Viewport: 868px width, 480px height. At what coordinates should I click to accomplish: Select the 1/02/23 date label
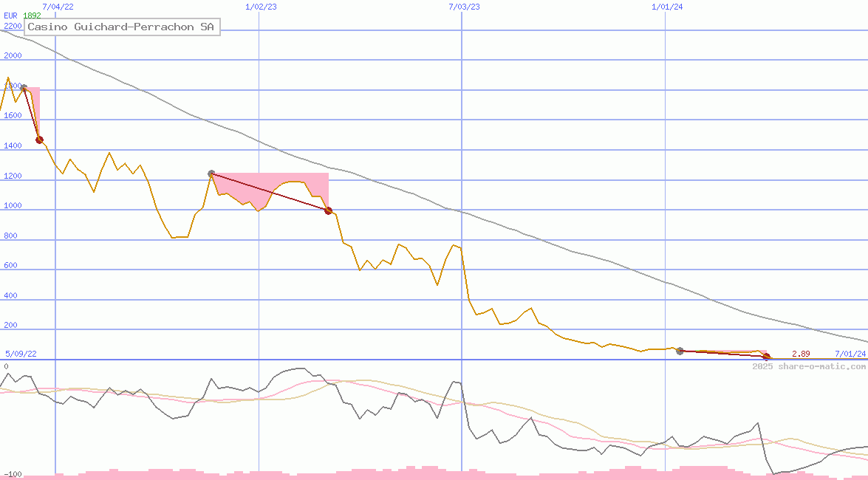[x=262, y=7]
